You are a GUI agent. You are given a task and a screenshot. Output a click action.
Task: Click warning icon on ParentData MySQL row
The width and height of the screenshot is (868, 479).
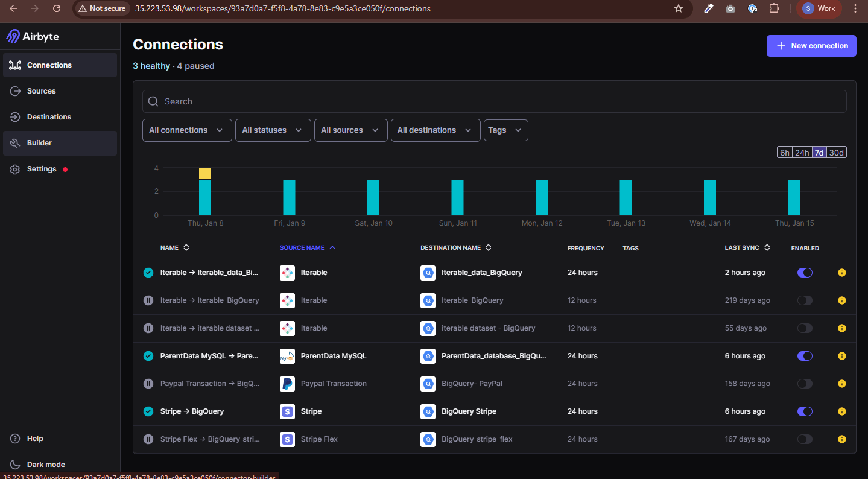coord(842,356)
